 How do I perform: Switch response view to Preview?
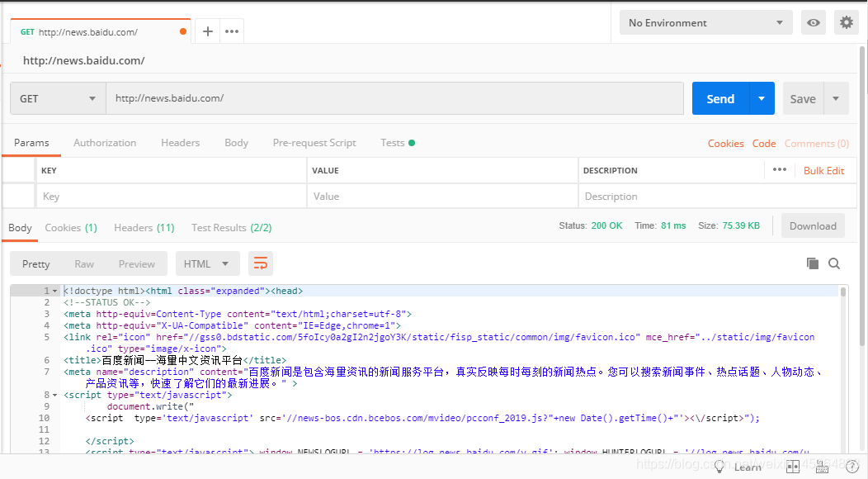tap(137, 264)
